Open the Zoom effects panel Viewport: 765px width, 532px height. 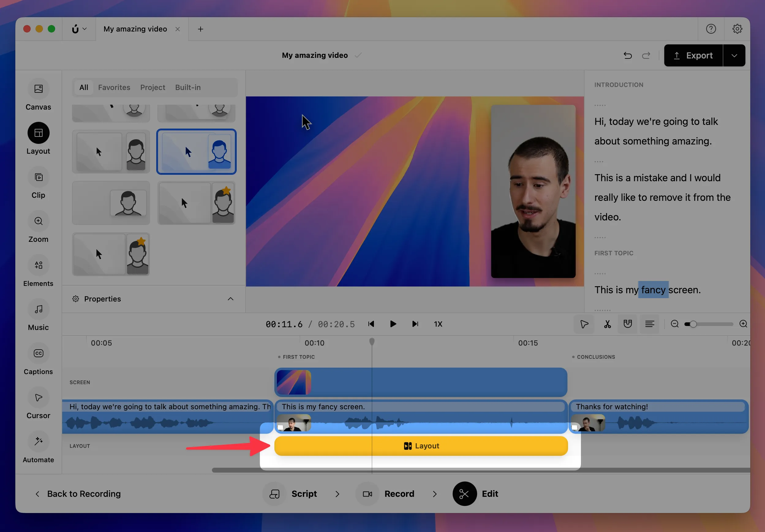click(38, 227)
